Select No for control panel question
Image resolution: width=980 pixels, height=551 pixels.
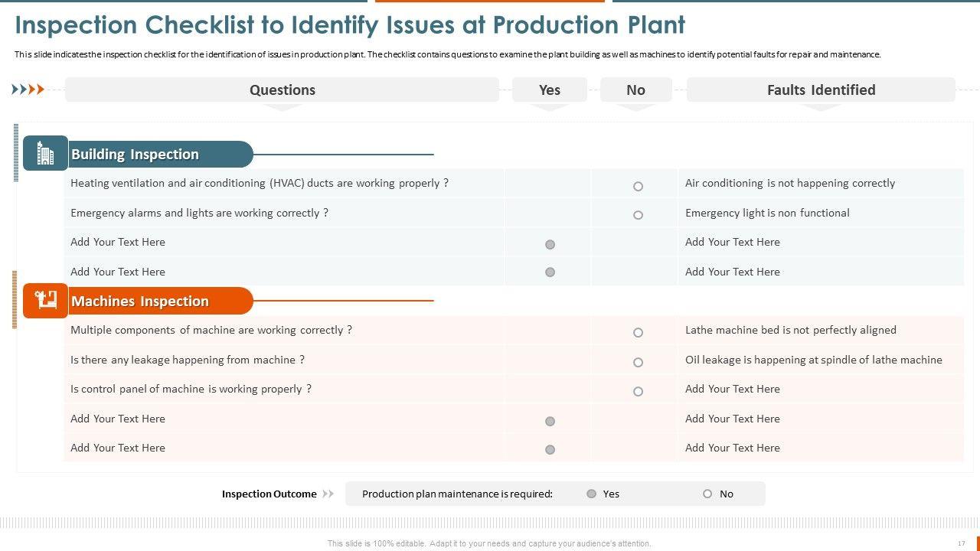tap(638, 391)
